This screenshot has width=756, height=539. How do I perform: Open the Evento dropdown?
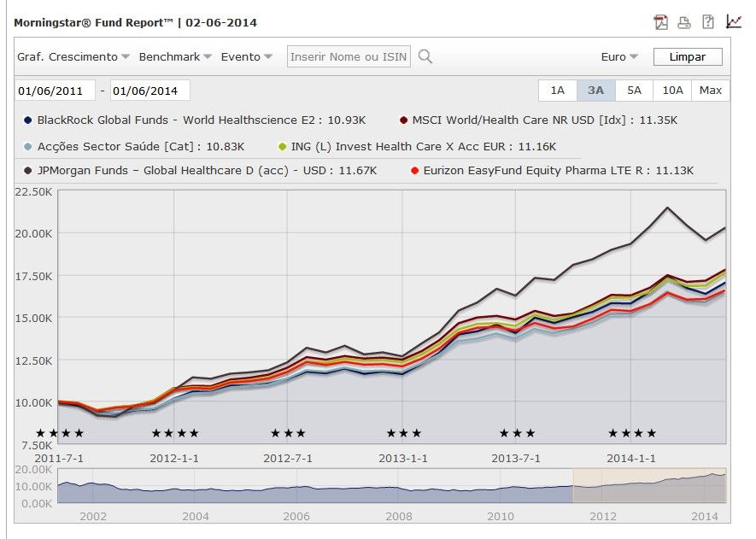tap(246, 57)
